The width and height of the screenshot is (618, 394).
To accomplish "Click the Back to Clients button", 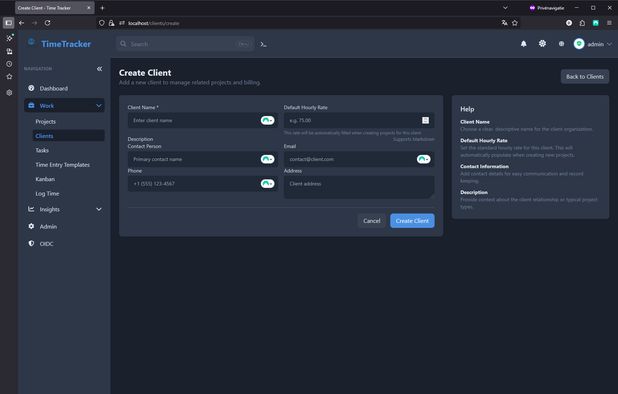I will click(x=584, y=76).
